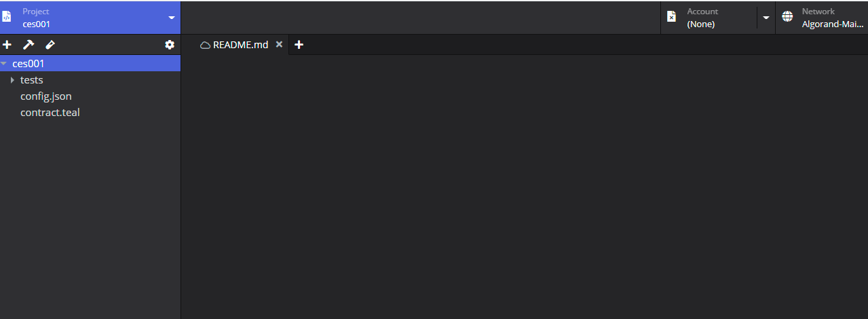Collapse the ces001 root folder
The width and height of the screenshot is (868, 319).
point(4,64)
